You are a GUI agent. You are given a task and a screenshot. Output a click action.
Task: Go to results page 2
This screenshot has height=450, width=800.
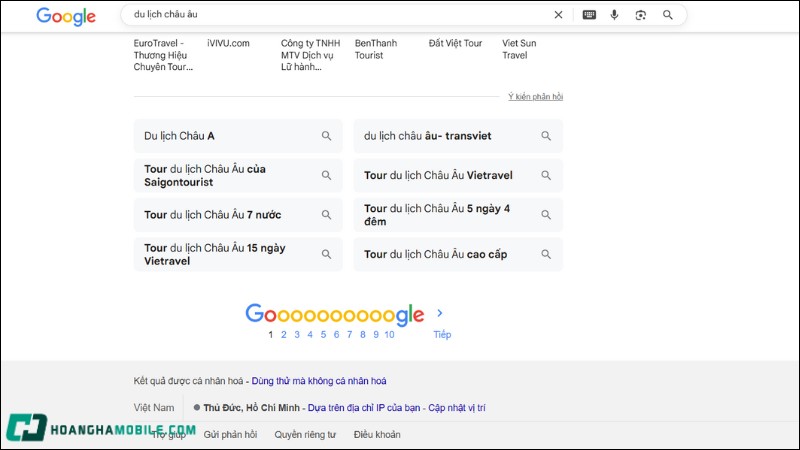pyautogui.click(x=284, y=335)
